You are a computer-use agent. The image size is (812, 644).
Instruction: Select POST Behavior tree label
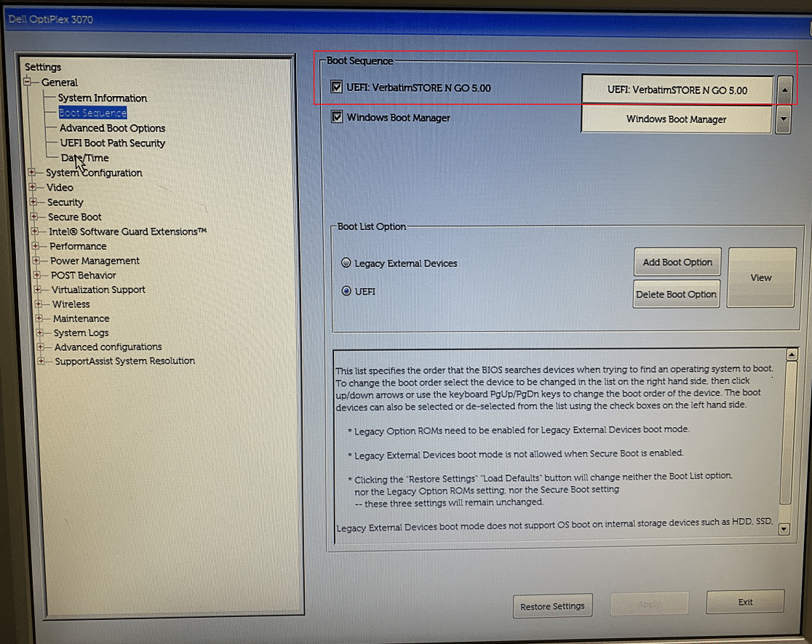tap(84, 275)
